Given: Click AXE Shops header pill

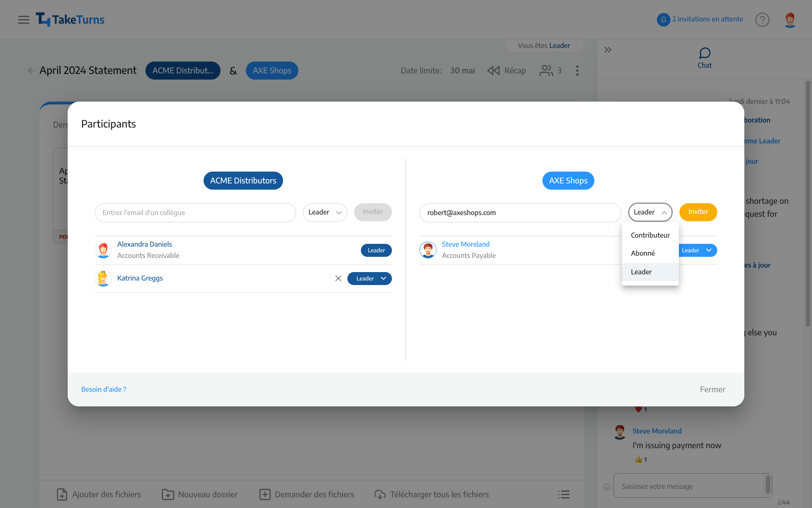Looking at the screenshot, I should click(272, 71).
